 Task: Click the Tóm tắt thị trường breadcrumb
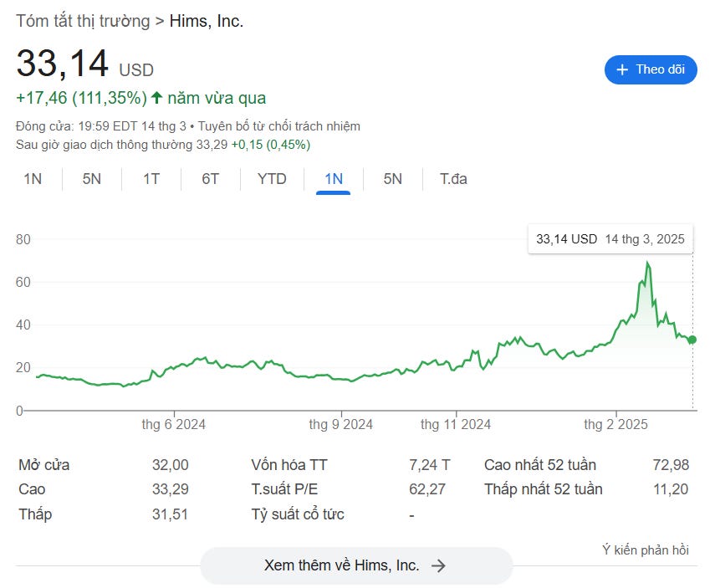click(82, 22)
